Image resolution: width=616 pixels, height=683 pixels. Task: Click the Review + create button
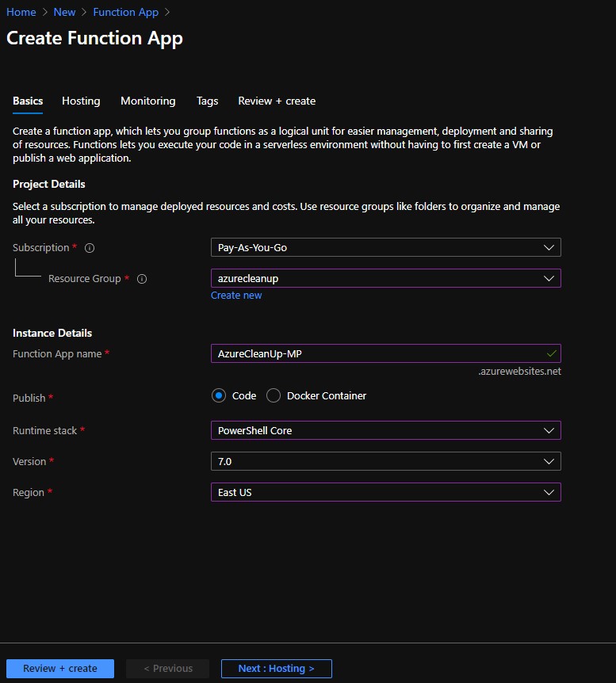pyautogui.click(x=60, y=668)
